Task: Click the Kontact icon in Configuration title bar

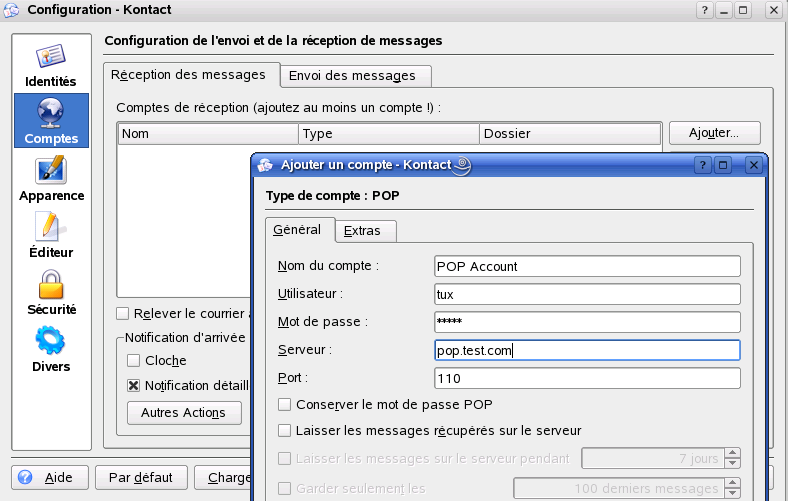Action: [11, 10]
